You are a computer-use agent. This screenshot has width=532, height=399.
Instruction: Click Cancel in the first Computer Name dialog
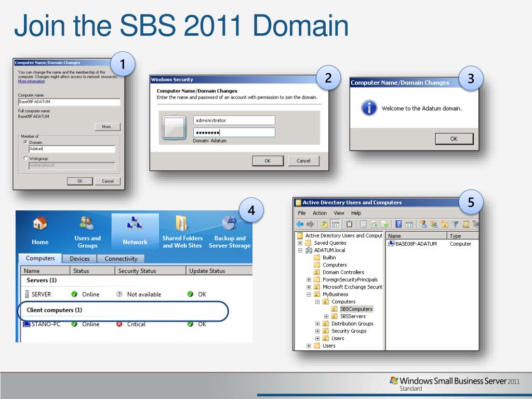pos(108,181)
